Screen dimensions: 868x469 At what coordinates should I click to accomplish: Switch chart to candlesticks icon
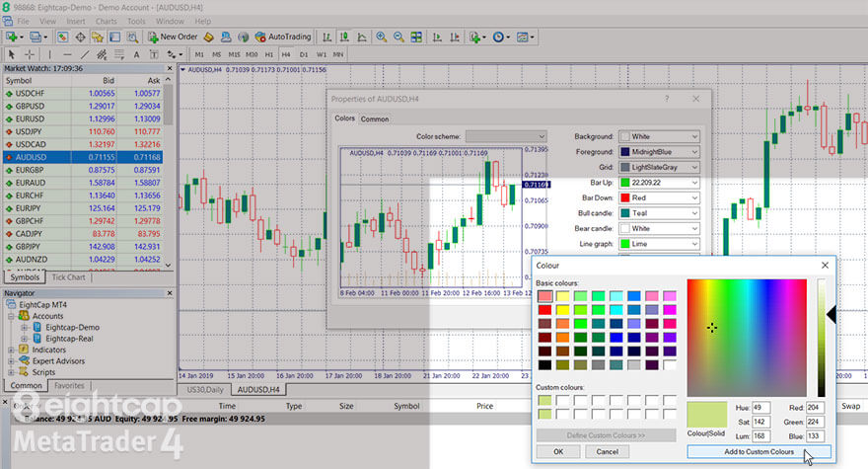(344, 38)
